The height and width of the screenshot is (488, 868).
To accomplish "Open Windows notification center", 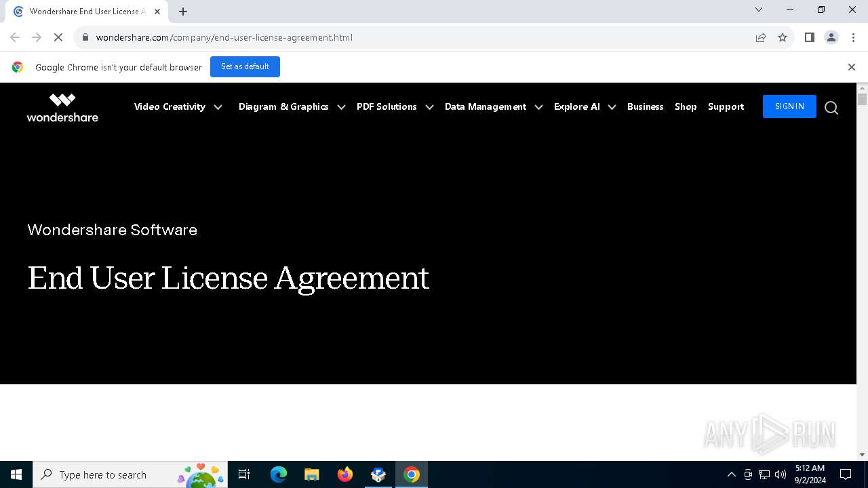I will point(846,474).
